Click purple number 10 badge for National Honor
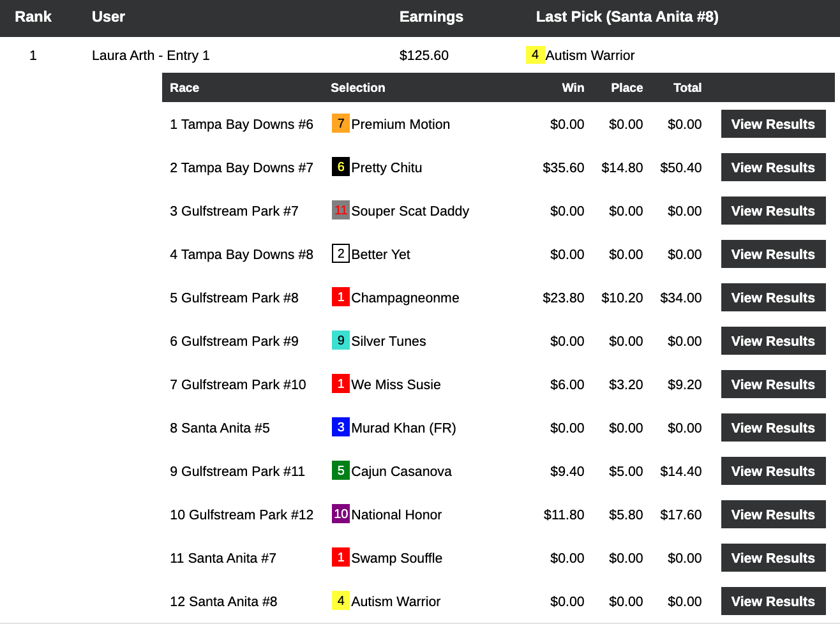The image size is (840, 624). tap(340, 514)
